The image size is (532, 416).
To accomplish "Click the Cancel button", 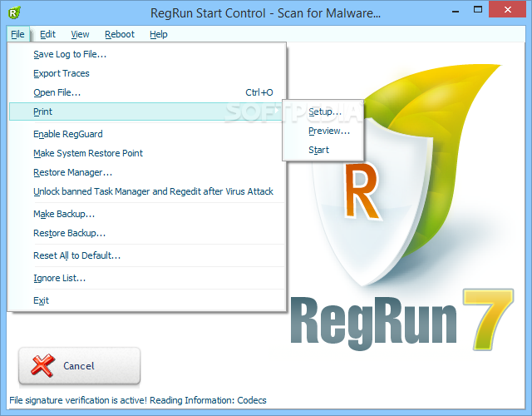I will (80, 366).
